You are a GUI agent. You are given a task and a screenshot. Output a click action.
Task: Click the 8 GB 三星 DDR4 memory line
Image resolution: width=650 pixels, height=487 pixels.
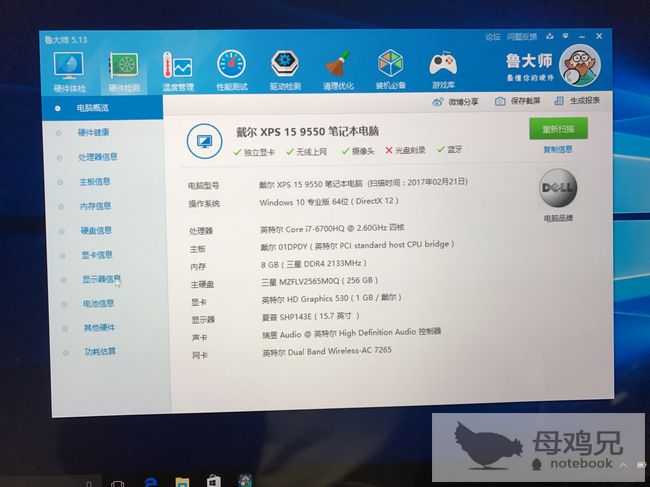314,264
